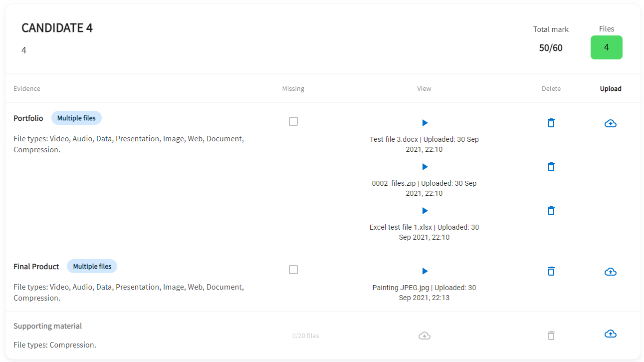Click greyed trash icon for Supporting material
This screenshot has width=644, height=362.
(551, 336)
